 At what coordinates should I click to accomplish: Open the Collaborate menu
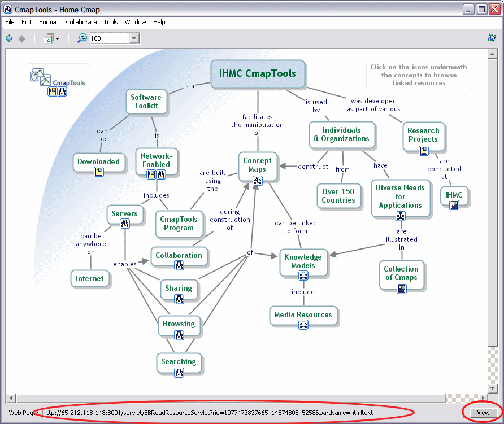(x=81, y=22)
